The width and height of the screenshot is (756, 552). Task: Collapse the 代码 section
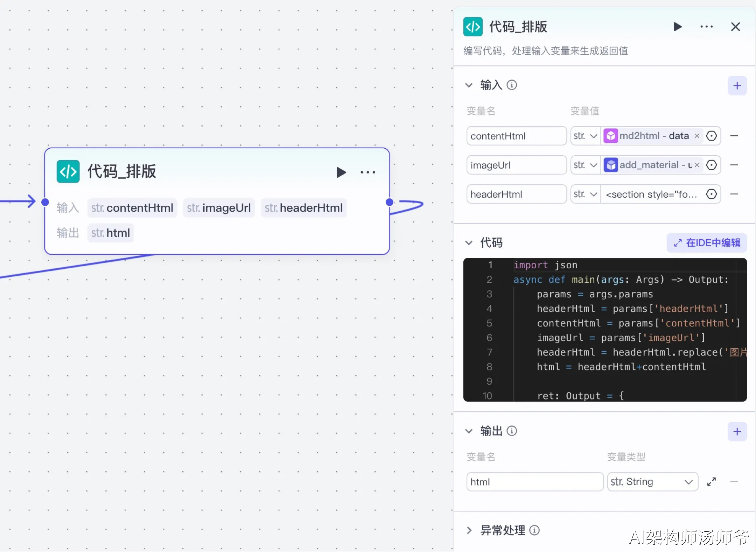(469, 243)
